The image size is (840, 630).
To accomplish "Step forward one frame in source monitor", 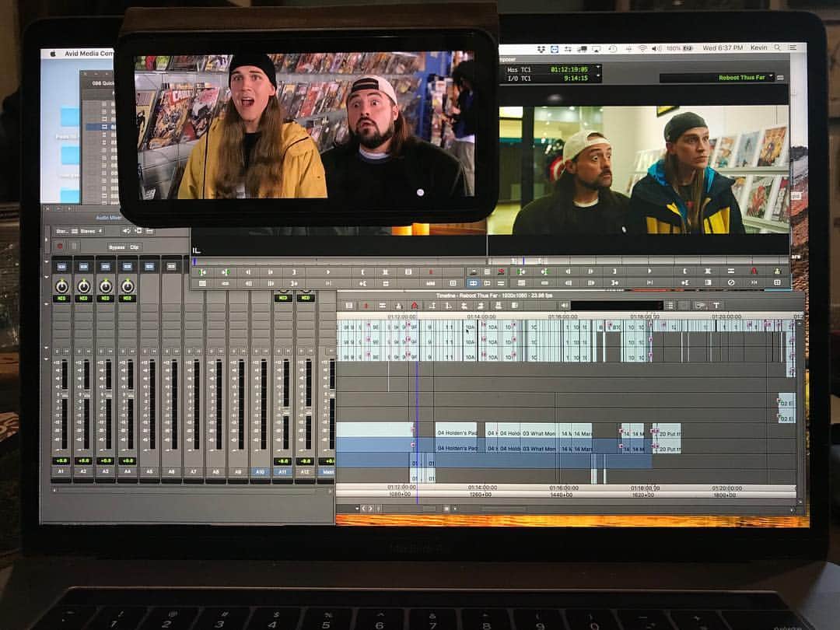I will [x=271, y=272].
